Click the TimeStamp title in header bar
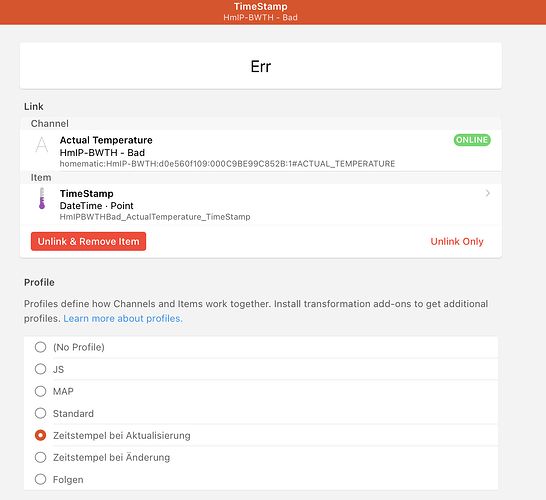Image resolution: width=546 pixels, height=500 pixels. tap(260, 6)
